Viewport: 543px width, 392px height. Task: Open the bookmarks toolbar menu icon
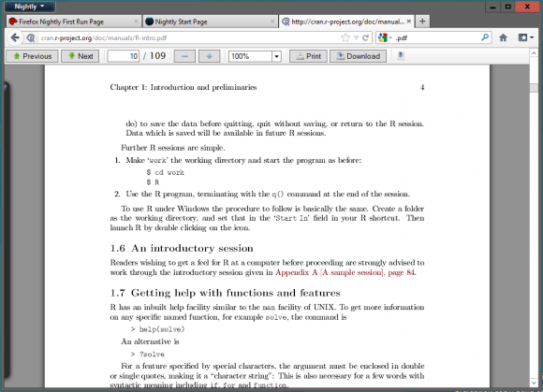pos(526,37)
